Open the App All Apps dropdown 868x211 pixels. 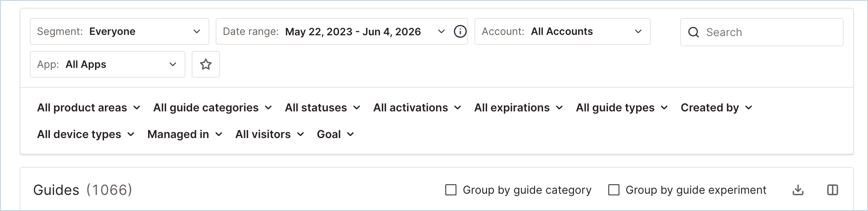(x=108, y=64)
